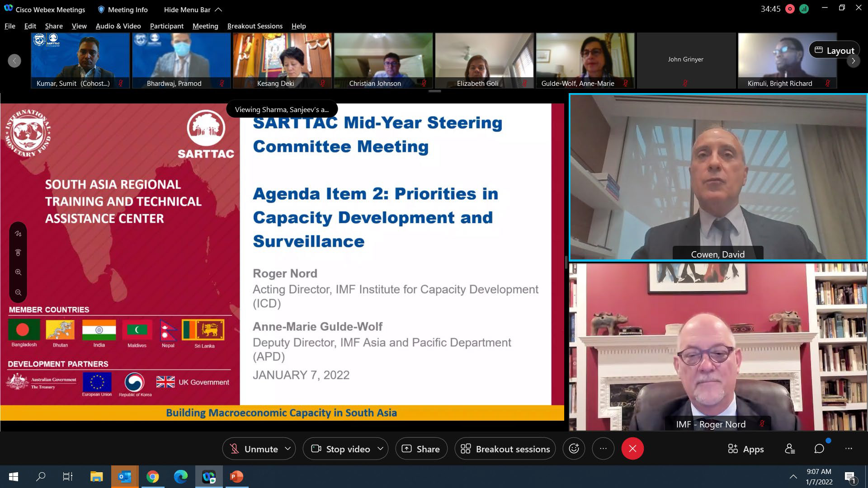Open the View menu

(x=79, y=26)
